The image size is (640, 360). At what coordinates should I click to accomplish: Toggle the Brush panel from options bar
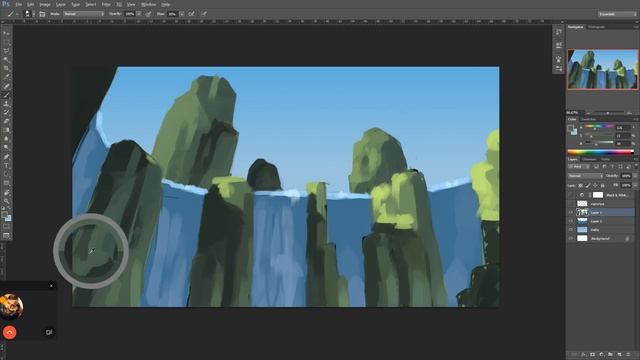click(42, 13)
